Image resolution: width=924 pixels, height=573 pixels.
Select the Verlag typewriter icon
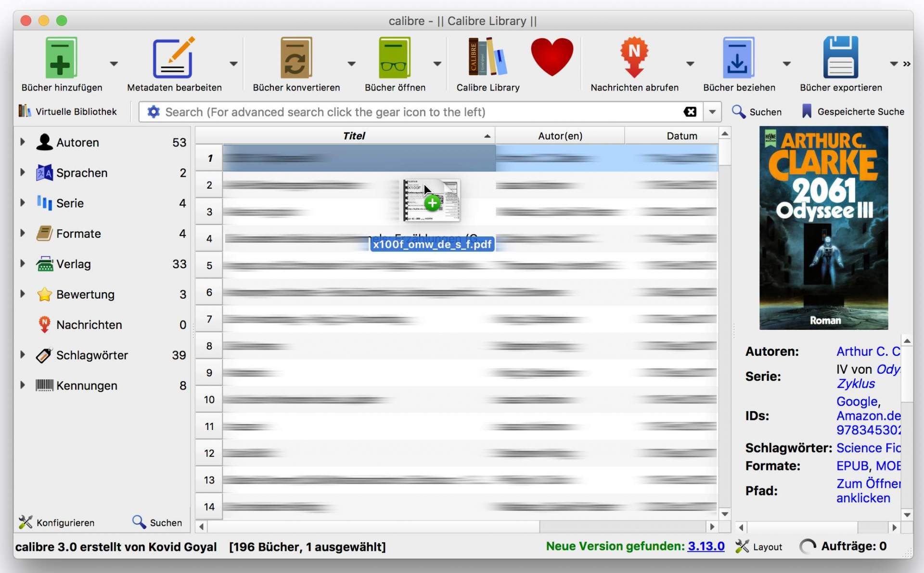44,263
